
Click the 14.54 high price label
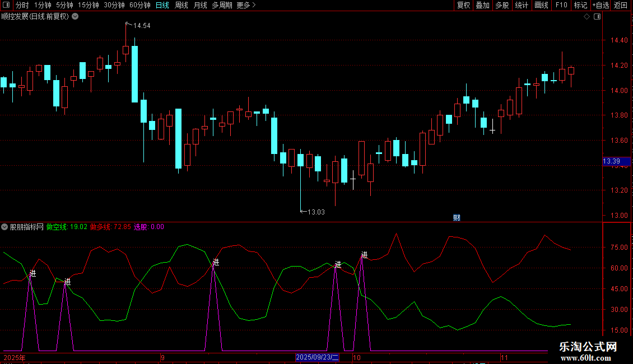coord(141,26)
